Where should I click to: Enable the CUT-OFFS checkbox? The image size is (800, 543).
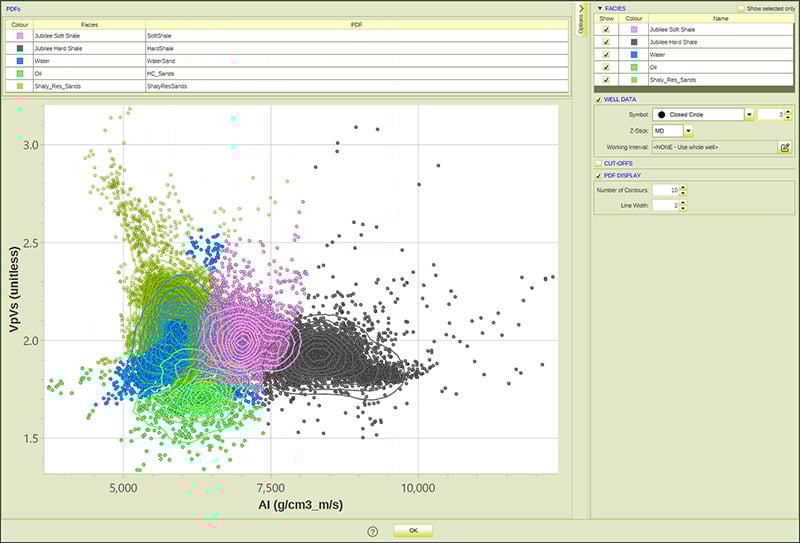coord(597,162)
